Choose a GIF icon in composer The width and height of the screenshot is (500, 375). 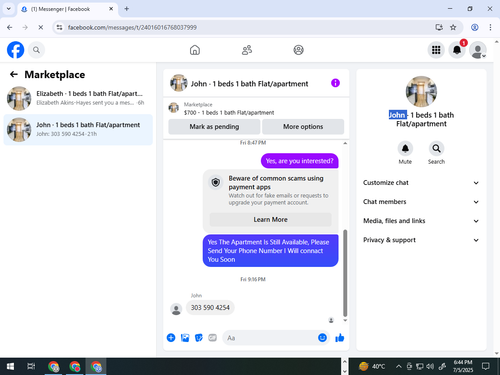(212, 338)
